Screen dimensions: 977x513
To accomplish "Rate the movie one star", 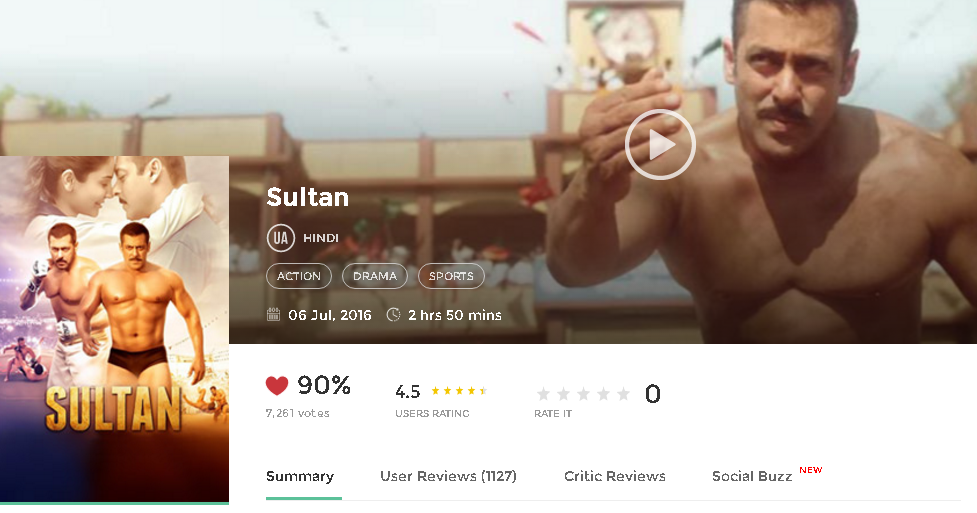I will click(x=544, y=394).
